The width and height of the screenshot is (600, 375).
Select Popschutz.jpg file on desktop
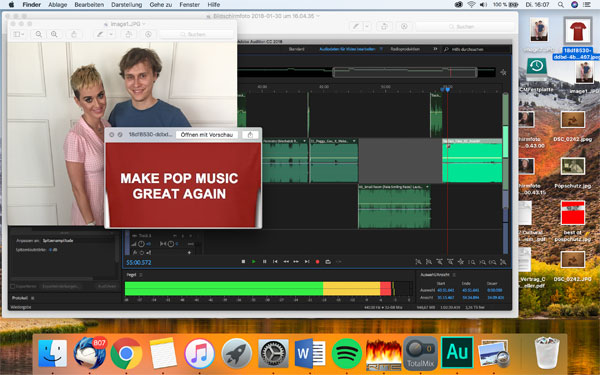tap(573, 166)
